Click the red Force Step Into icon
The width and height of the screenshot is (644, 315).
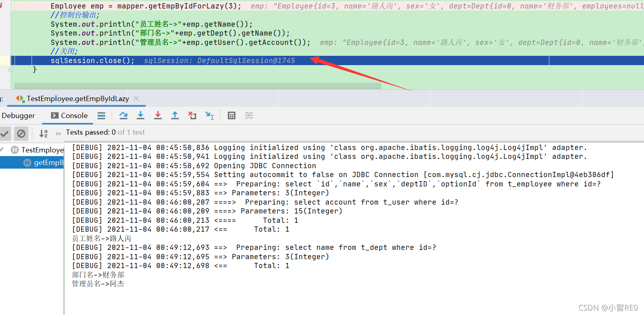pyautogui.click(x=158, y=116)
